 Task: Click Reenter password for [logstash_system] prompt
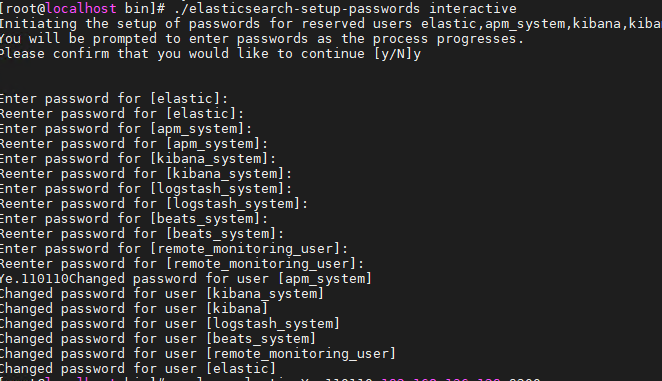click(x=154, y=204)
